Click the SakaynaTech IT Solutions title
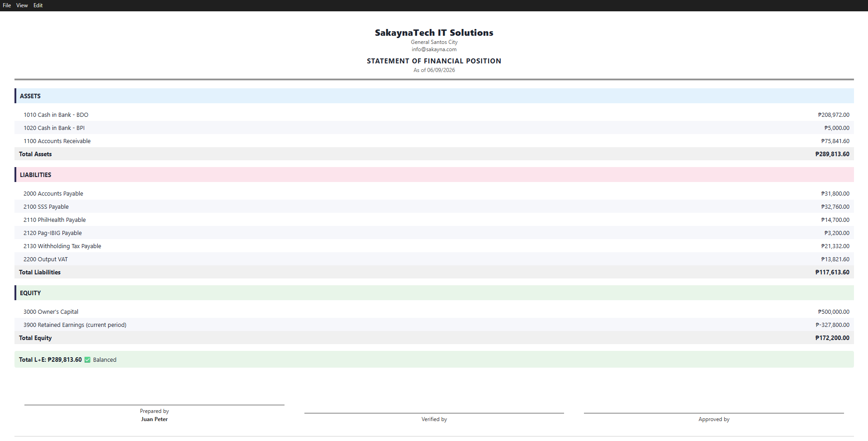This screenshot has height=441, width=868. [x=434, y=33]
